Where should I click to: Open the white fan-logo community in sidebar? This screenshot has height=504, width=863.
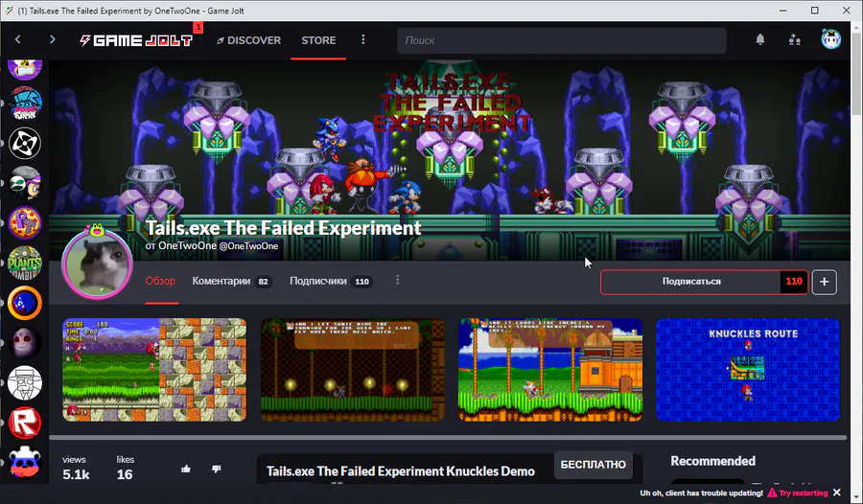(25, 144)
